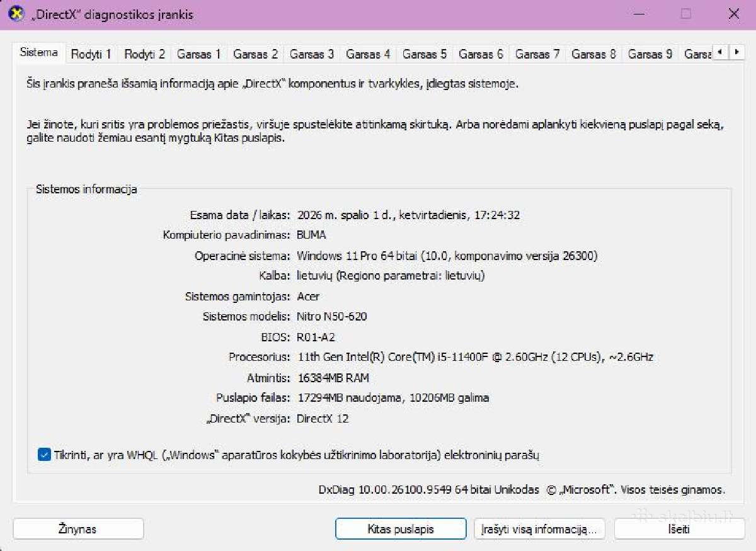
Task: Click the DirectX icon in the title bar
Action: point(16,14)
